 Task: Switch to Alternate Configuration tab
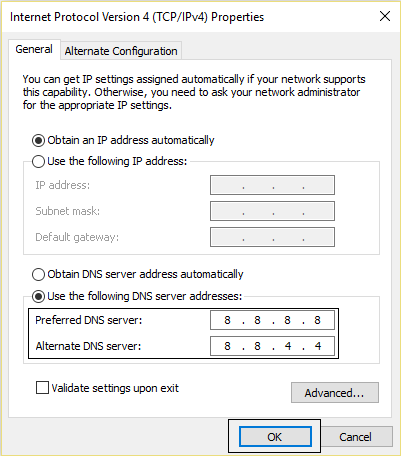[x=121, y=51]
